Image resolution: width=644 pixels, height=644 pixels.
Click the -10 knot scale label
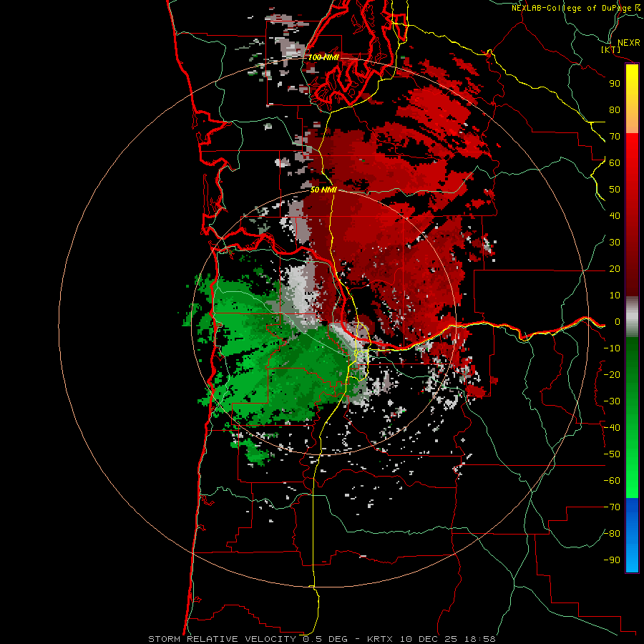click(612, 348)
